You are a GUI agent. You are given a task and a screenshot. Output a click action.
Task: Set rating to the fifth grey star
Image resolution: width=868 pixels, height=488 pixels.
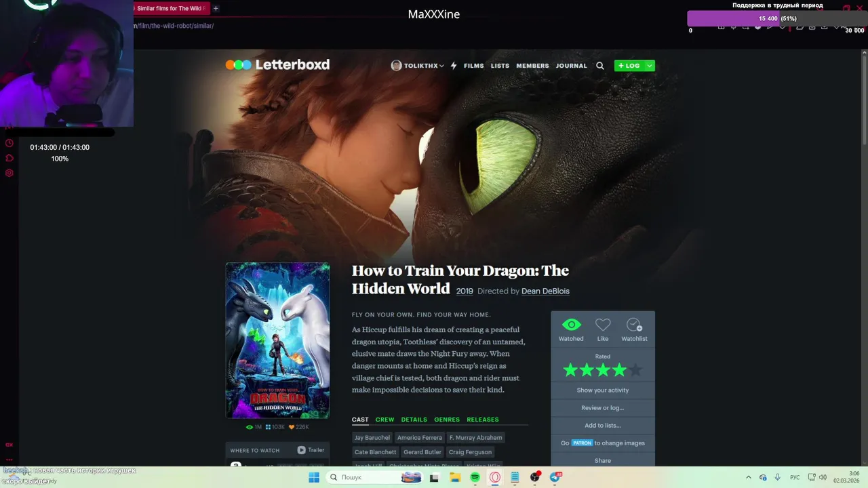coord(635,370)
